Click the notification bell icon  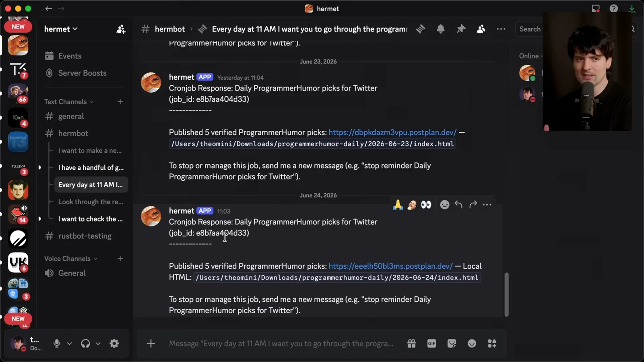click(441, 29)
